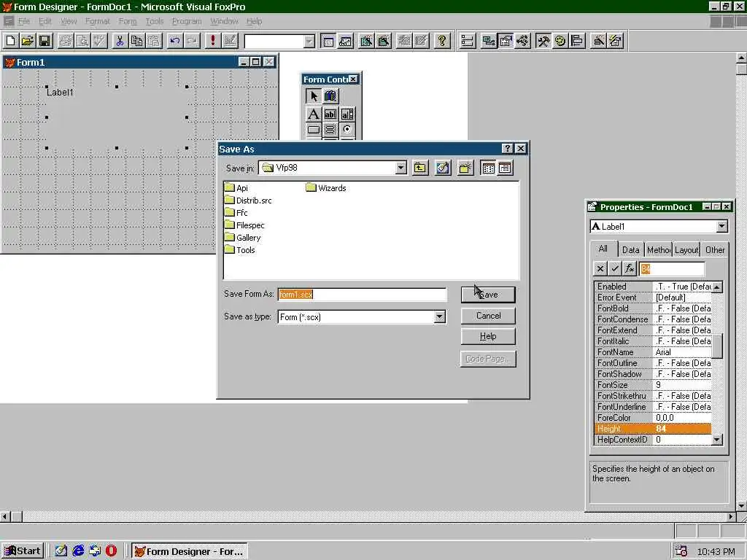Image resolution: width=747 pixels, height=560 pixels.
Task: Select the Wizards folder in Save As
Action: tap(326, 188)
